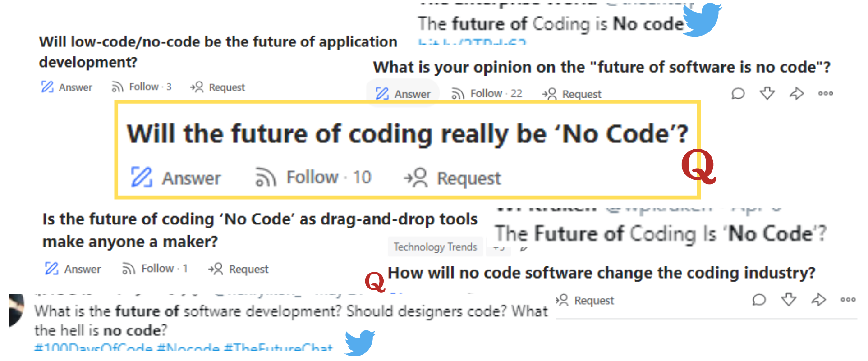Click the Twitter bird logo at the top
This screenshot has width=868, height=361.
(x=702, y=19)
